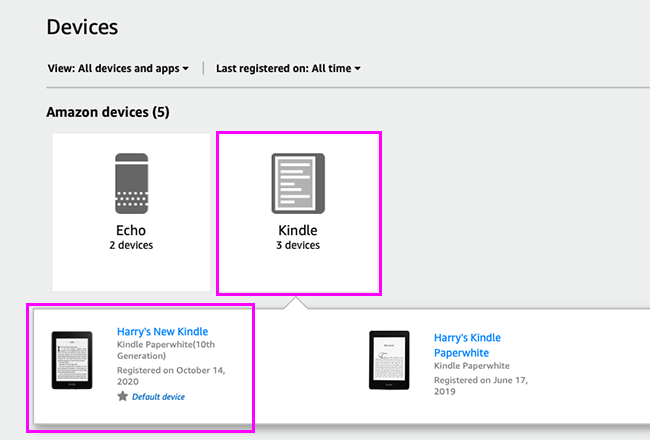This screenshot has height=440, width=650.
Task: Click the Devices page heading
Action: [82, 27]
